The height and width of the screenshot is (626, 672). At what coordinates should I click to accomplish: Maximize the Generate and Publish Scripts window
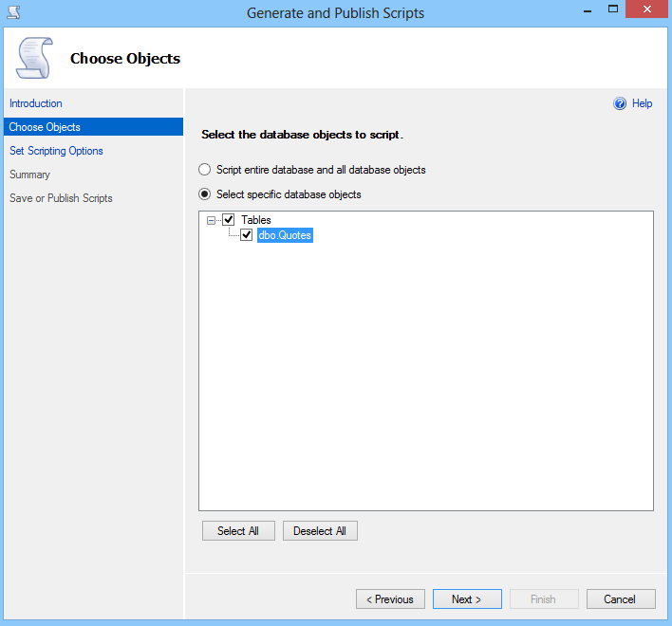click(613, 9)
